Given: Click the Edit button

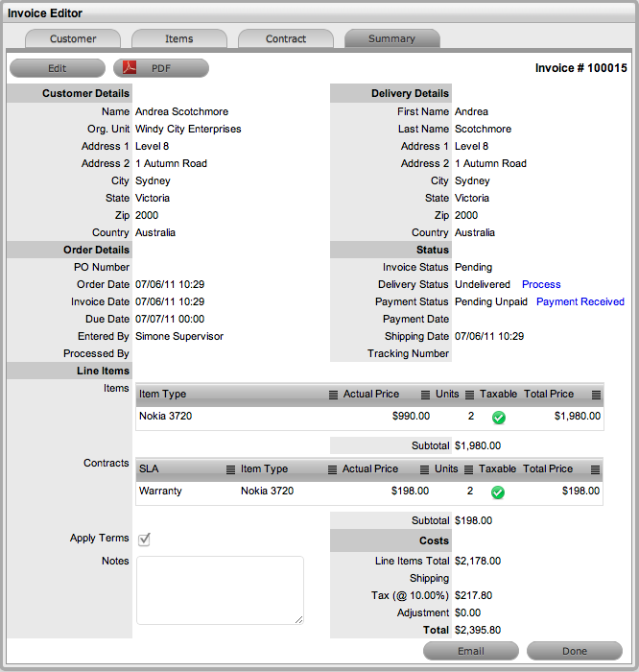Looking at the screenshot, I should (58, 68).
